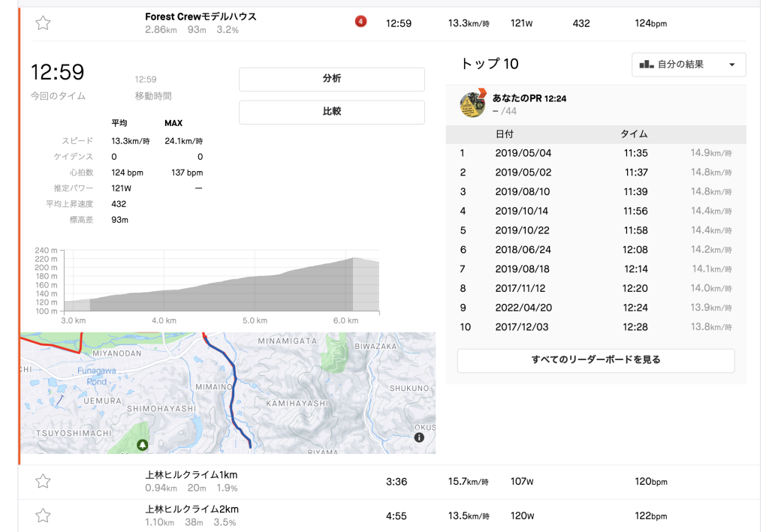769x532 pixels.
Task: Open your profile avatar beside PR
Action: click(472, 104)
